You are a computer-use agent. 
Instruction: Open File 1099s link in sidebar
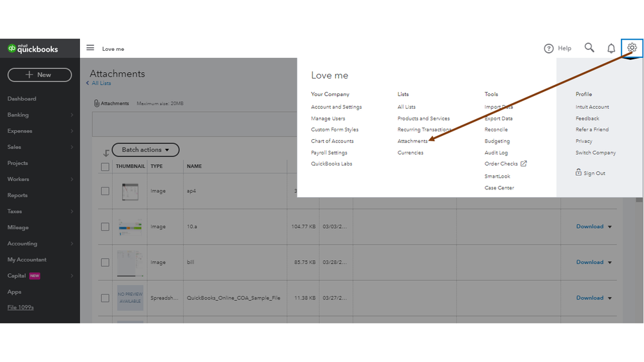21,307
